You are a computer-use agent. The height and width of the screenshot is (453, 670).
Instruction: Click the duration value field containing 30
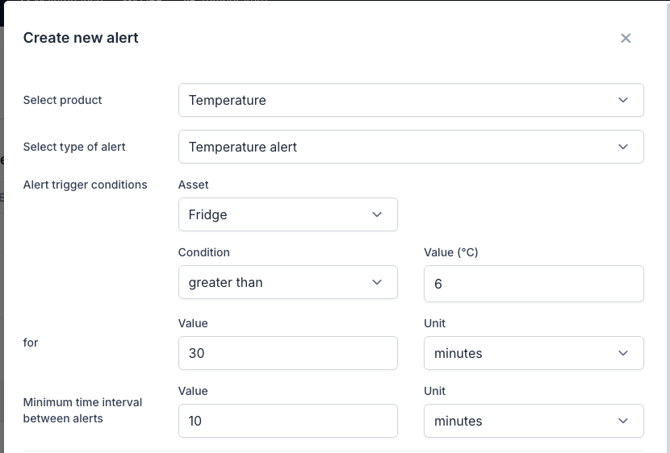click(x=288, y=353)
